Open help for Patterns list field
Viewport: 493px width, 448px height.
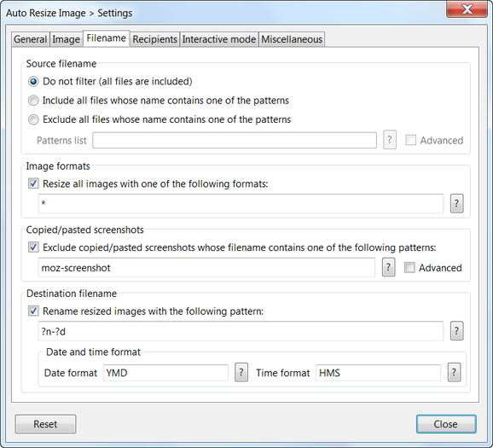390,140
